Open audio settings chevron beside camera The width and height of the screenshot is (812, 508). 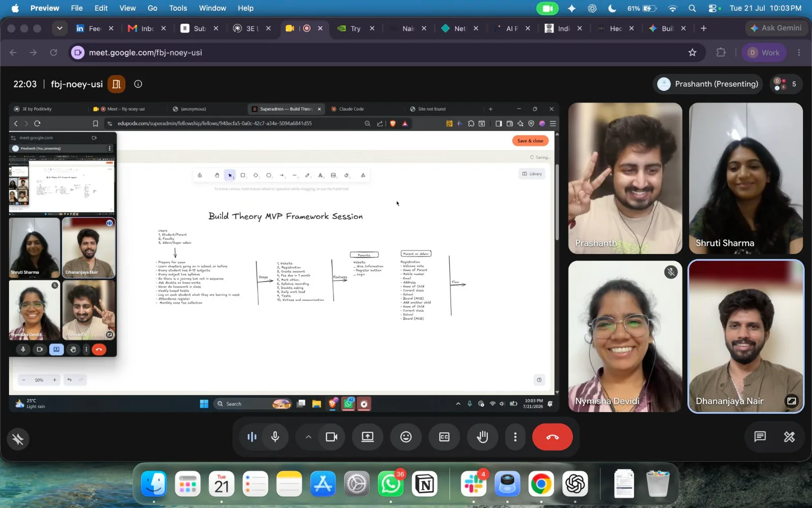pos(308,437)
